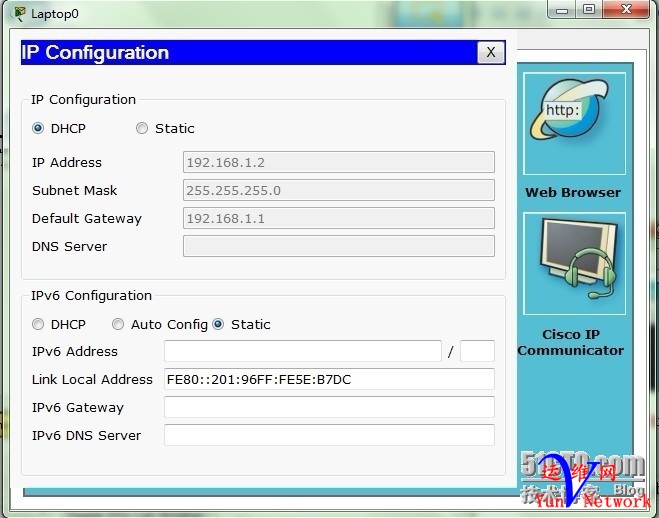Click the Cisco IP Communicator label
659x518 pixels.
point(571,342)
